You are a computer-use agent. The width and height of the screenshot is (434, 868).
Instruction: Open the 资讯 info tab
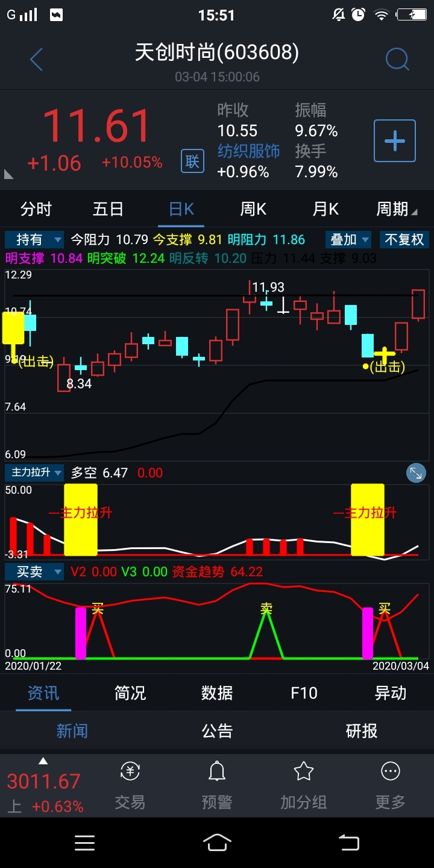tap(43, 693)
